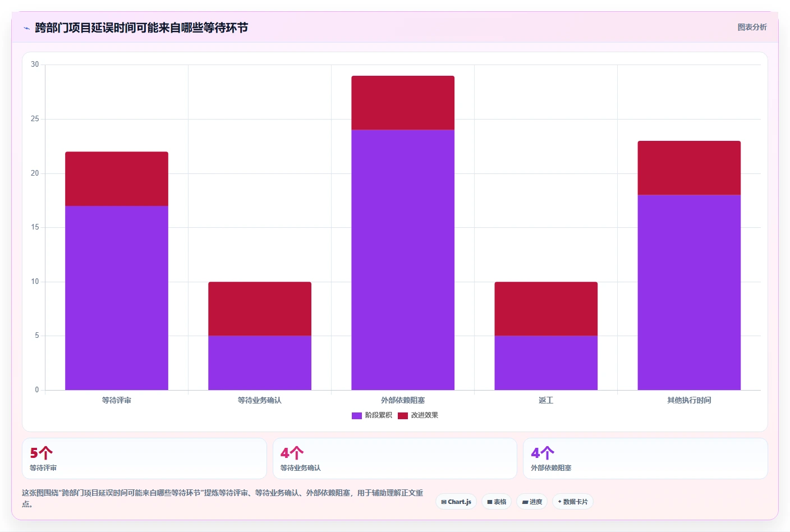Click the purple bar segment for 外部依赖阻塞

[x=403, y=260]
